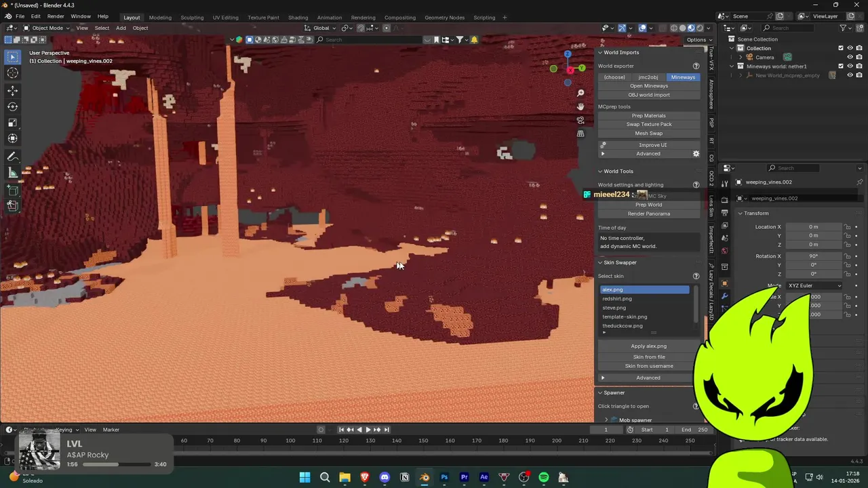Toggle Collection exclude checkbox in outliner
868x488 pixels.
click(841, 48)
